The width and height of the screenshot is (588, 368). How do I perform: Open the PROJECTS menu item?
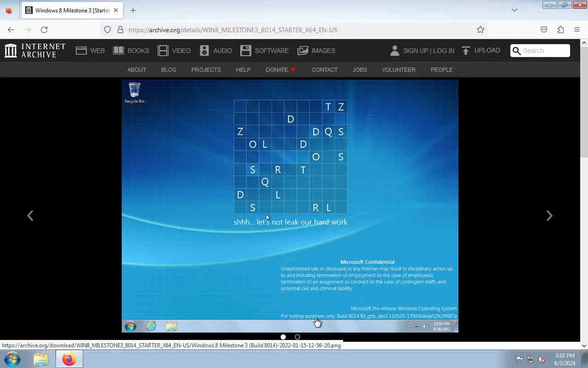206,69
